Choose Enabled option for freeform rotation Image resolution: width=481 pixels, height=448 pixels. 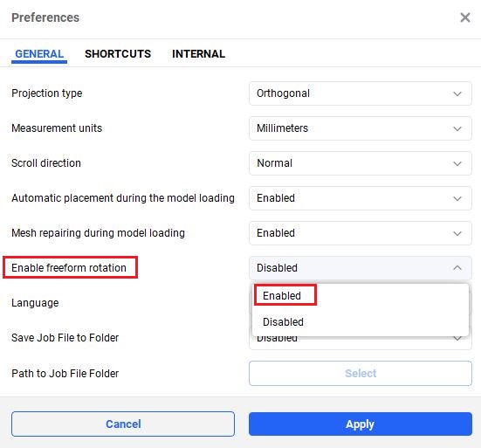click(282, 295)
